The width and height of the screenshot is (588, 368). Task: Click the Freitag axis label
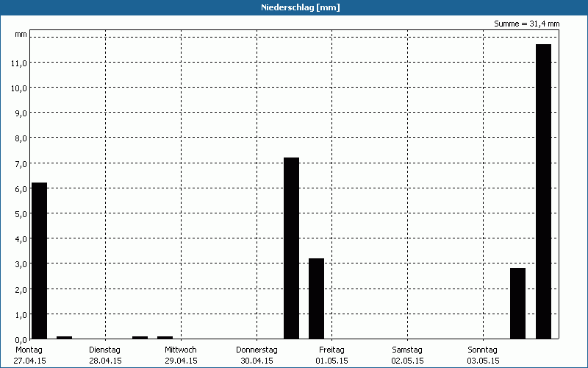click(331, 350)
